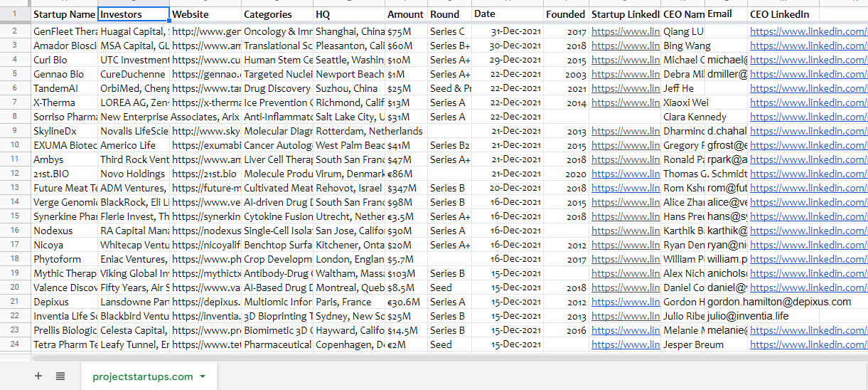Click the 31-Dec-2021 date cell
The width and height of the screenshot is (868, 390).
tap(508, 31)
